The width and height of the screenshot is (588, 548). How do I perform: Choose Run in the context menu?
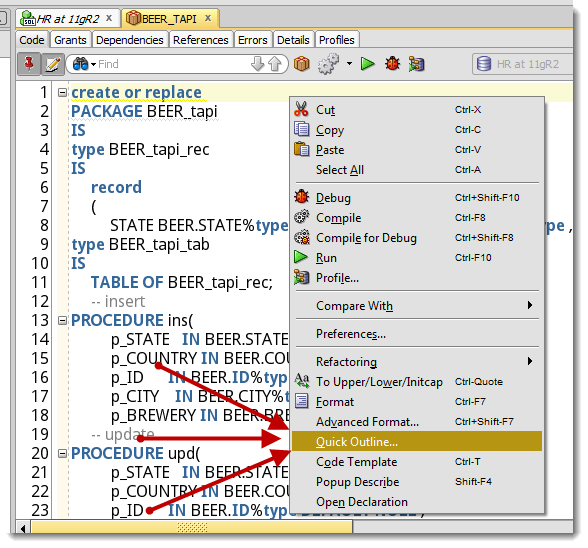coord(417,258)
